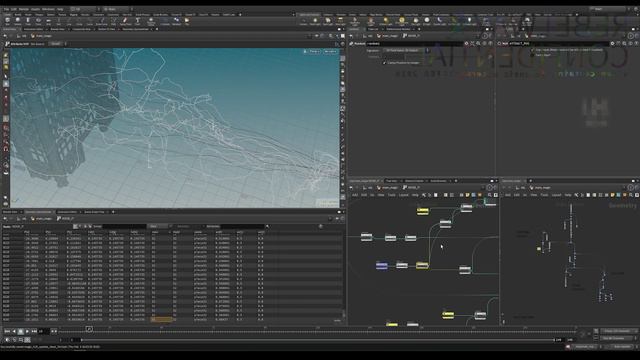Toggle the first checkbox in the right parameter pane
The height and width of the screenshot is (360, 640).
click(533, 50)
